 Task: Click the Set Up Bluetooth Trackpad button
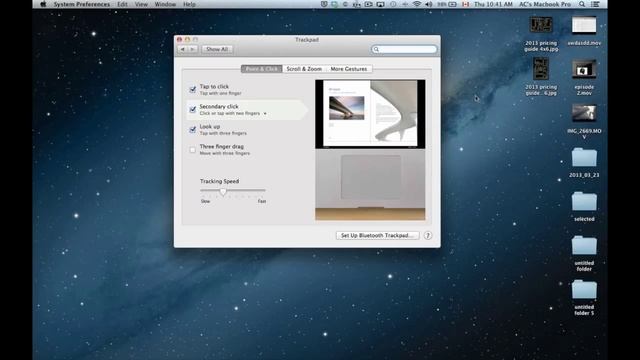click(x=378, y=236)
